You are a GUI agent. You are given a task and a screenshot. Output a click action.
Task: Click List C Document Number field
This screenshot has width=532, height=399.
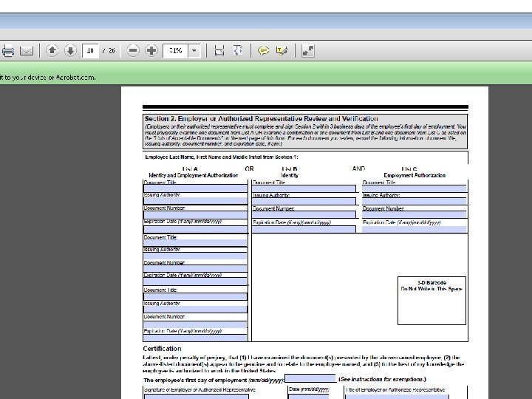(415, 214)
